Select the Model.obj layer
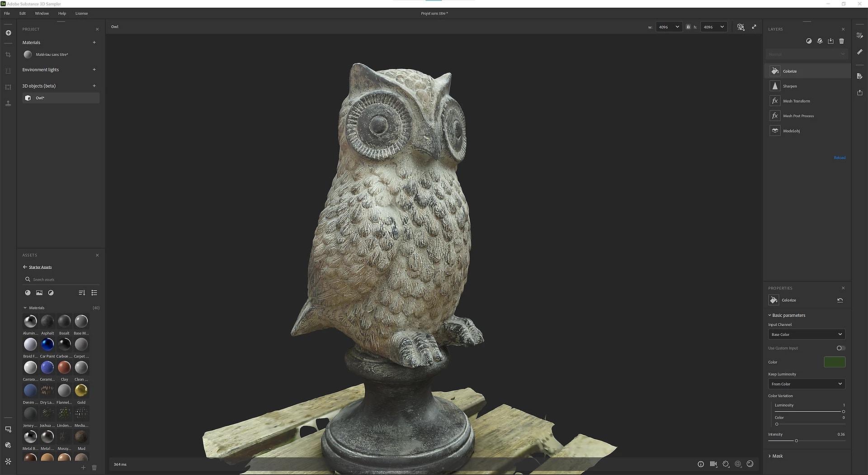Image resolution: width=868 pixels, height=475 pixels. tap(807, 131)
